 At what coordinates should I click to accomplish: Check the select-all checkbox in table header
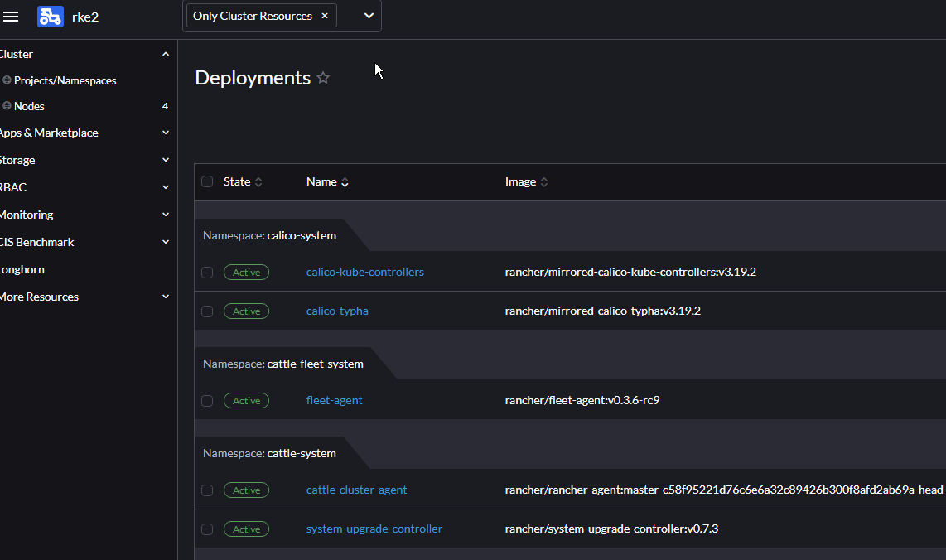(x=207, y=181)
